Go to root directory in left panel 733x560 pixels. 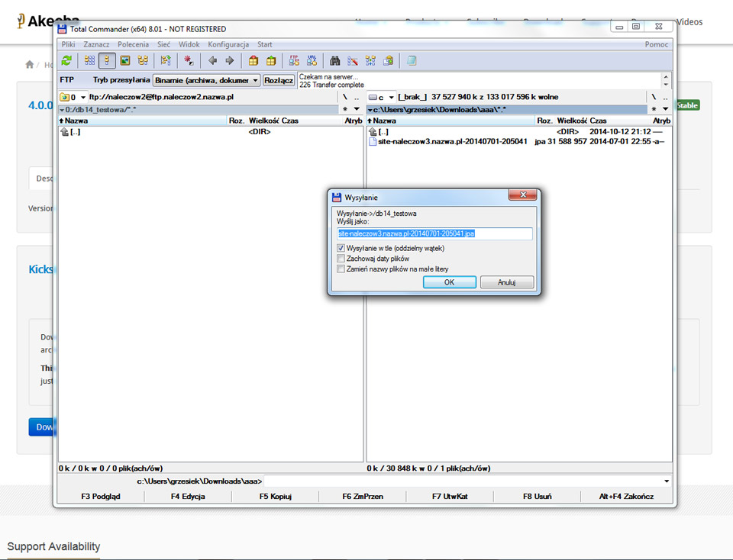pos(345,97)
